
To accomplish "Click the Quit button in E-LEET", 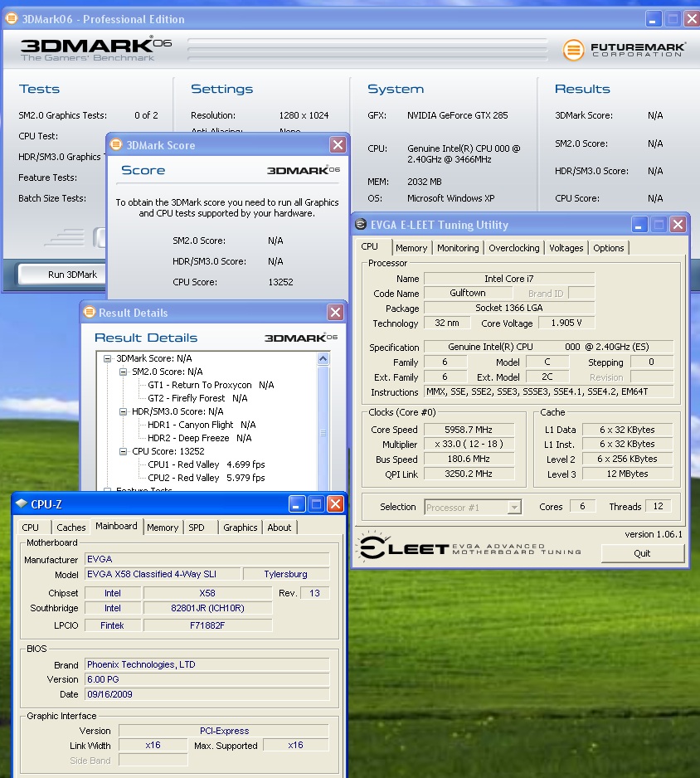I will [x=642, y=552].
